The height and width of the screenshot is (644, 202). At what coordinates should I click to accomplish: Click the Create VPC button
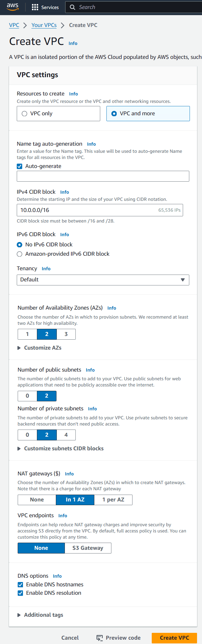(174, 638)
